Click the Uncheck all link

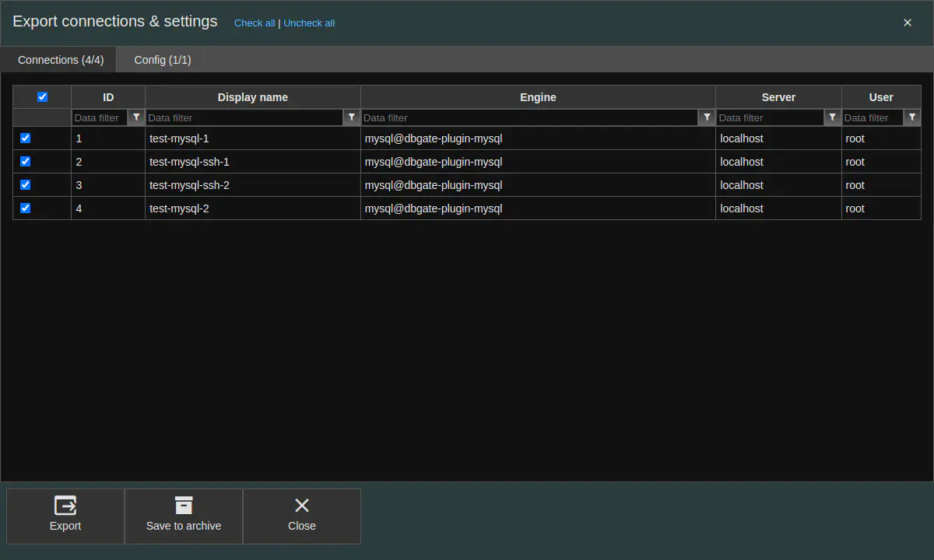pos(309,23)
